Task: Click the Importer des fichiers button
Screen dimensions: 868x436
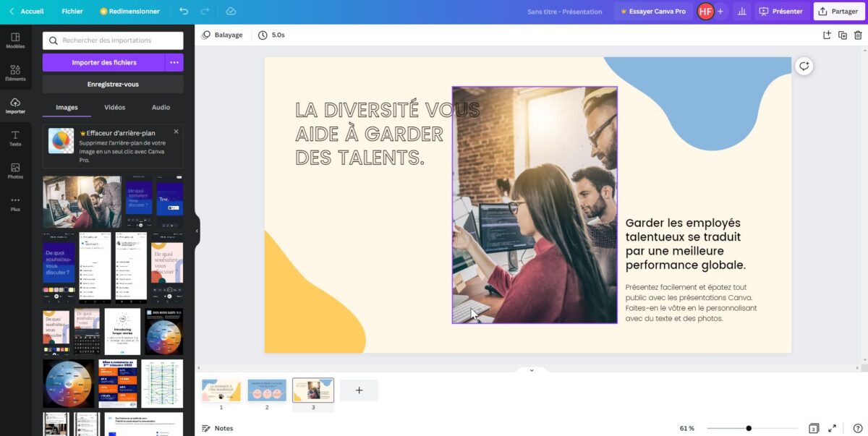Action: click(104, 62)
